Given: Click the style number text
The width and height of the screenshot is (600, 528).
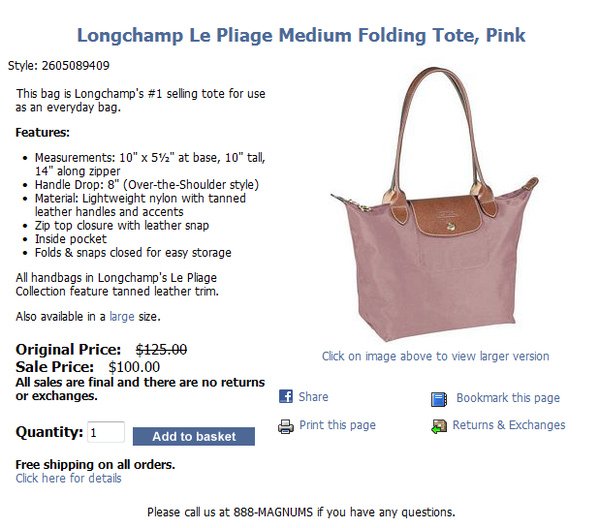Looking at the screenshot, I should tap(59, 65).
